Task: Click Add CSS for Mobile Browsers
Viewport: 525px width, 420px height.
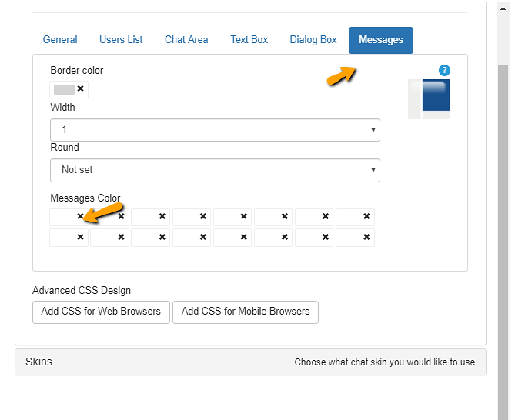Action: click(x=246, y=312)
